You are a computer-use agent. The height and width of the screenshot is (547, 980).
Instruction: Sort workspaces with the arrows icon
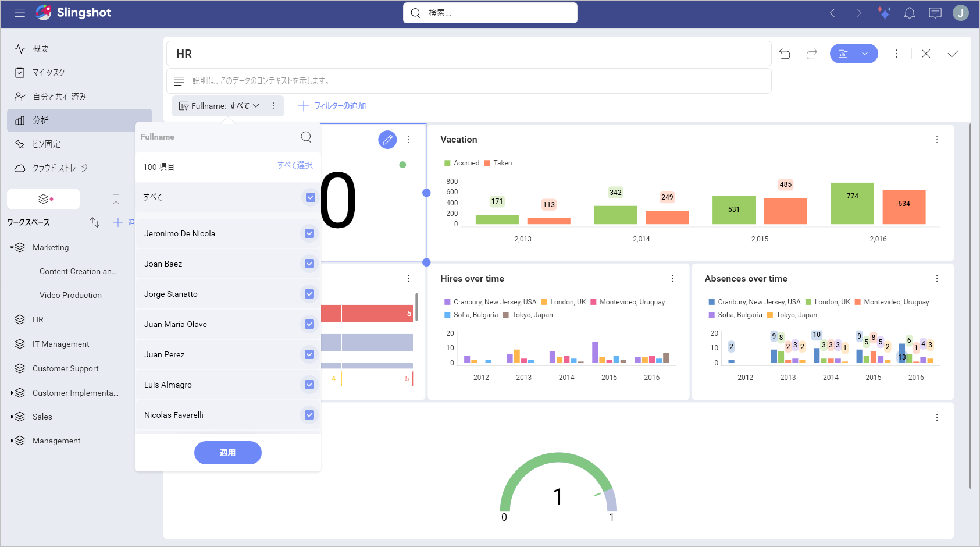[95, 222]
